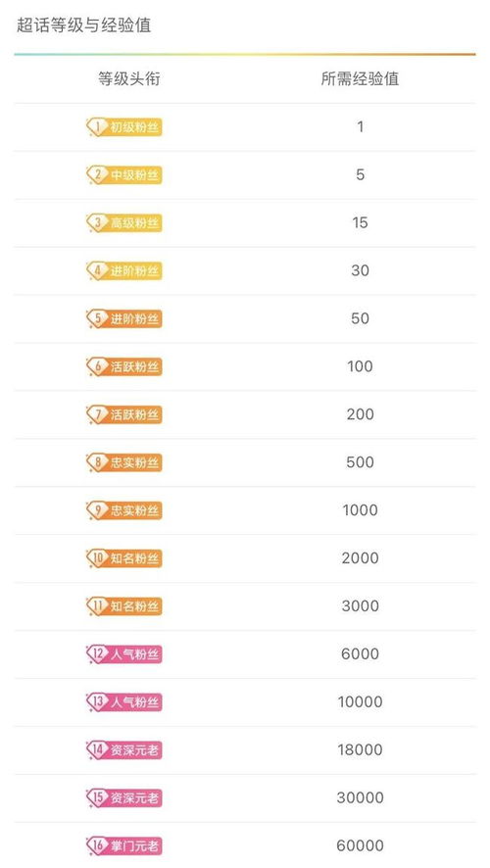Select the level 5 进阶粉丝 badge
The width and height of the screenshot is (490, 868).
pos(124,318)
